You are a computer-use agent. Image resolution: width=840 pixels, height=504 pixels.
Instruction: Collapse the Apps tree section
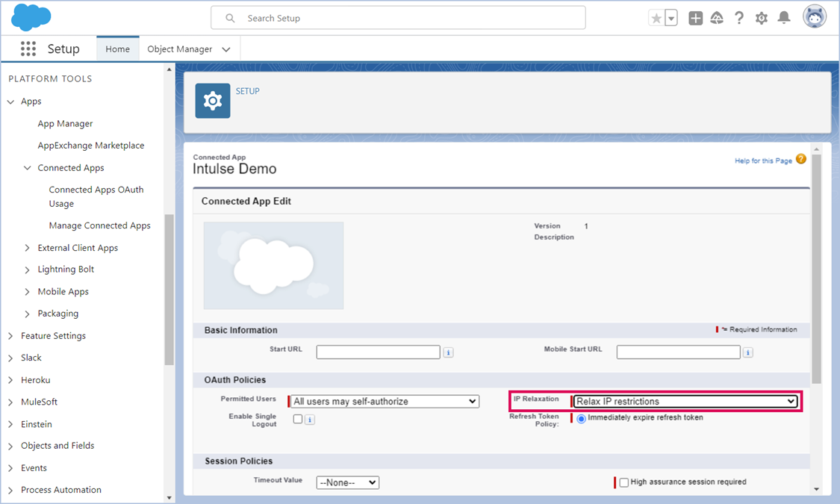click(x=10, y=102)
